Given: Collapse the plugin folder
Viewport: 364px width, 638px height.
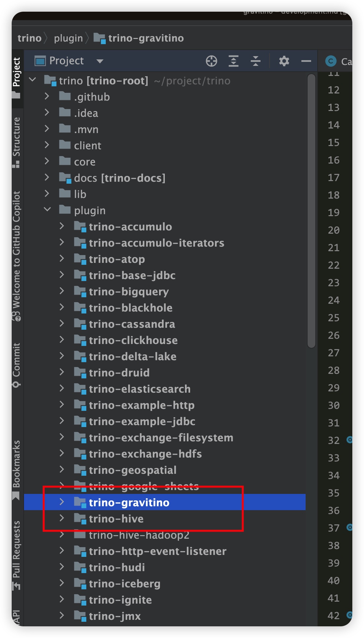Looking at the screenshot, I should [x=47, y=210].
